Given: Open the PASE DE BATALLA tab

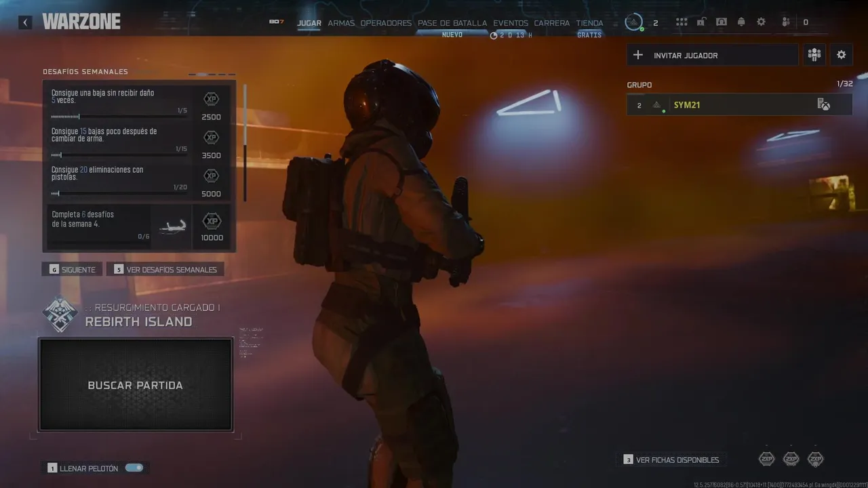Looking at the screenshot, I should pyautogui.click(x=452, y=23).
